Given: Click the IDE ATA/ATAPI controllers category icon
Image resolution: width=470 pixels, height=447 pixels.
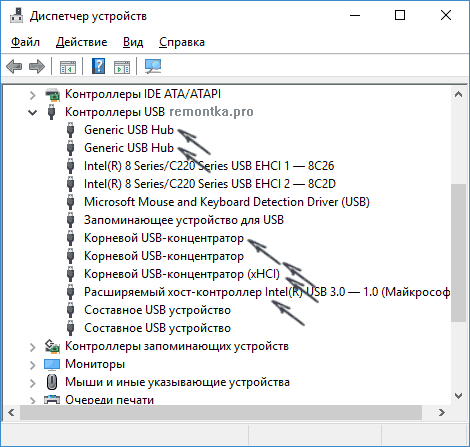Looking at the screenshot, I should tap(52, 95).
